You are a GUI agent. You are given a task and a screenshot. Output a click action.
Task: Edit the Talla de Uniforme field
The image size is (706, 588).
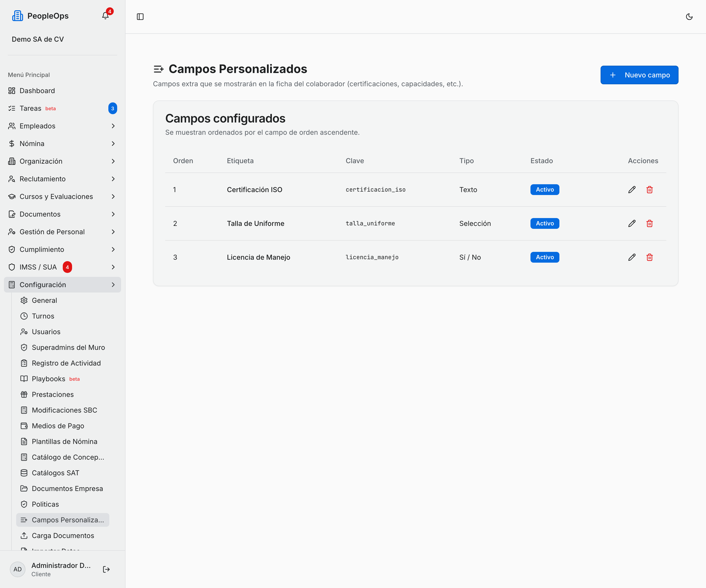click(632, 223)
